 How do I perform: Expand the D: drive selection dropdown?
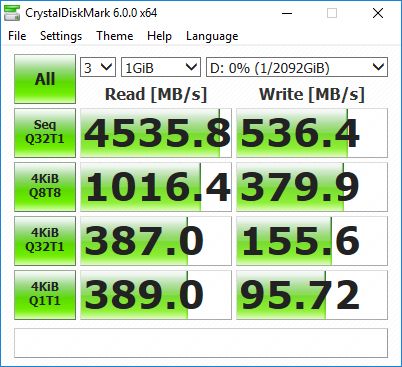coord(297,67)
